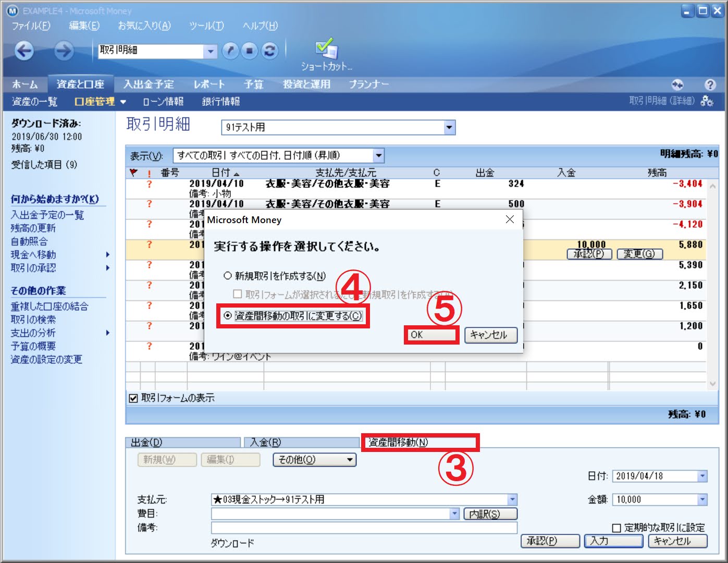
Task: Close the Microsoft Money dialog with X
Action: pos(510,219)
